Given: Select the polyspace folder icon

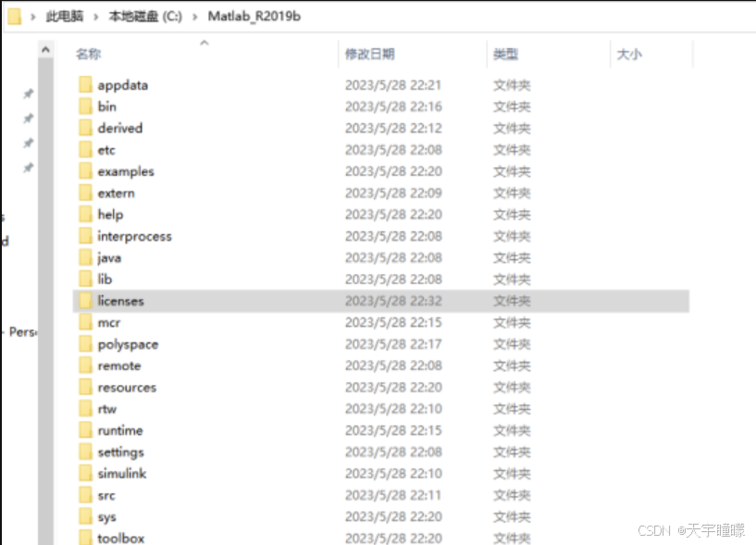Looking at the screenshot, I should [85, 344].
